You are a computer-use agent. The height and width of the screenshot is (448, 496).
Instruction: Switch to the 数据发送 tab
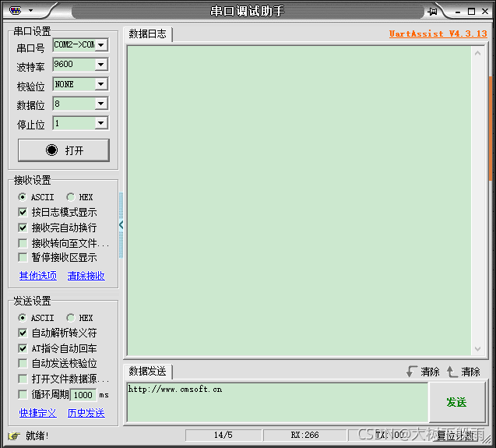(x=147, y=371)
